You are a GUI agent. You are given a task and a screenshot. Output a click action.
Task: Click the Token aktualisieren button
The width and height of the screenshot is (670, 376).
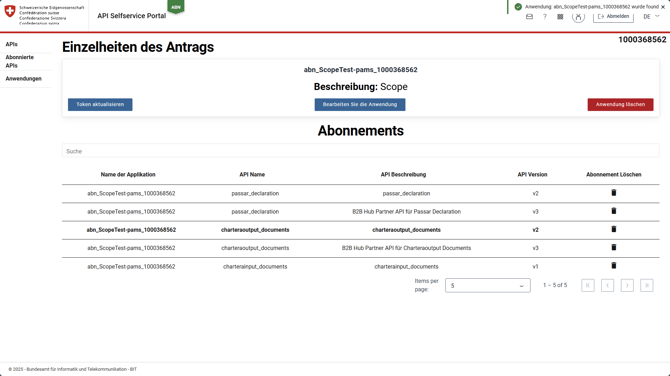100,105
